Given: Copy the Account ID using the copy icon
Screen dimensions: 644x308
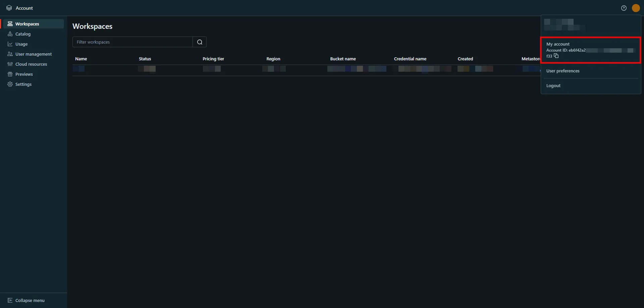Looking at the screenshot, I should pos(556,56).
